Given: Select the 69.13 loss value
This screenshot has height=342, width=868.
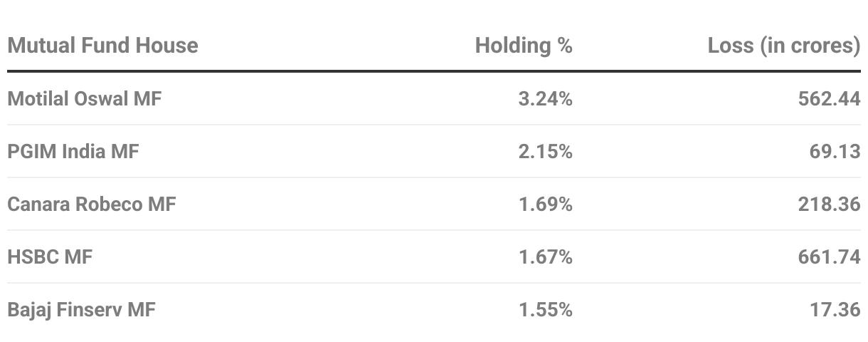Looking at the screenshot, I should click(835, 151).
